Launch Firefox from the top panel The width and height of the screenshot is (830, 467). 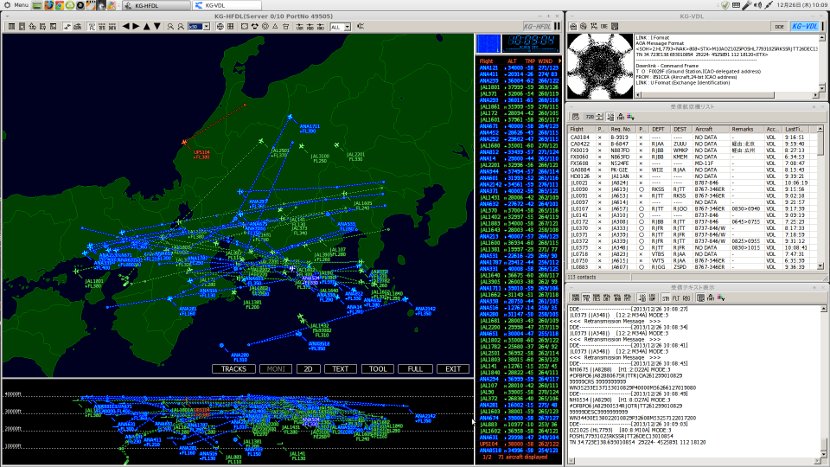click(x=49, y=5)
